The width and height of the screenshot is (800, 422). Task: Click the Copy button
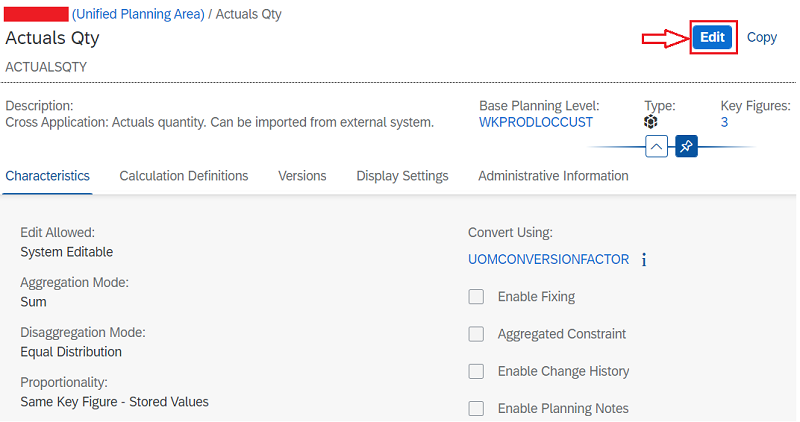click(x=761, y=37)
